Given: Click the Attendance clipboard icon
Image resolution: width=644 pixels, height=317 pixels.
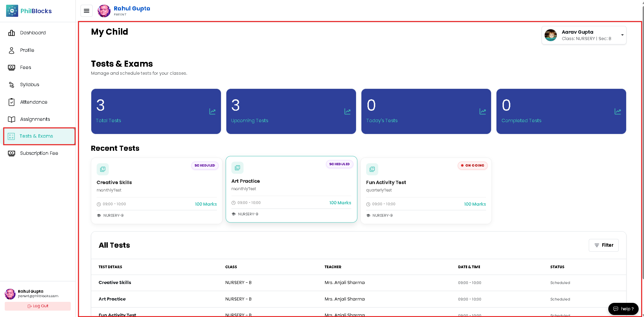Looking at the screenshot, I should 11,102.
